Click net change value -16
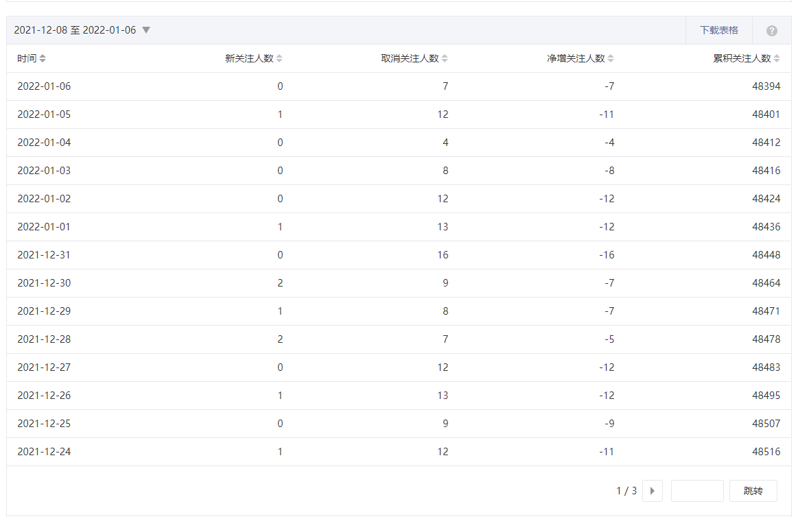Screen dimensions: 809x532 606,255
